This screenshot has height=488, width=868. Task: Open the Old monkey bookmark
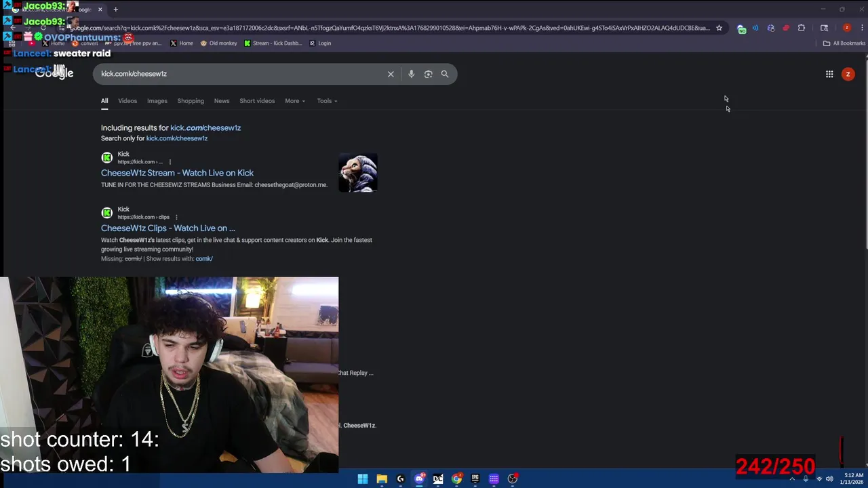tap(218, 43)
